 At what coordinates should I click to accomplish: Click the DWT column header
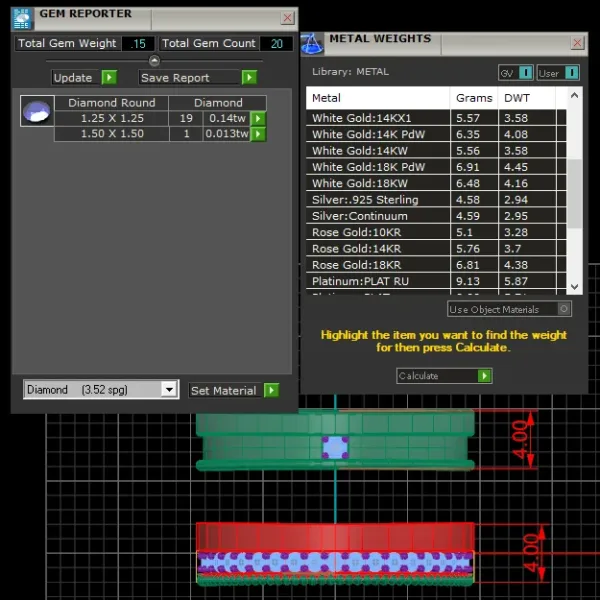pos(527,98)
